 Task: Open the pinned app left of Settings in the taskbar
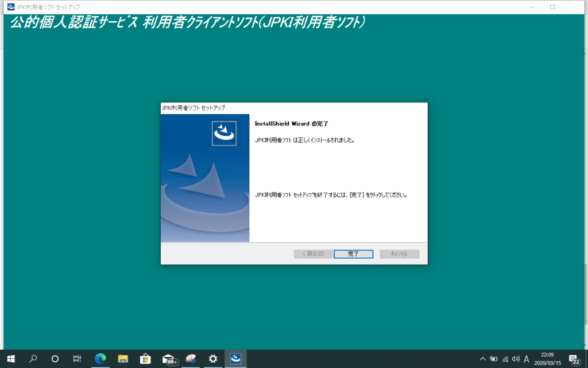(x=191, y=359)
